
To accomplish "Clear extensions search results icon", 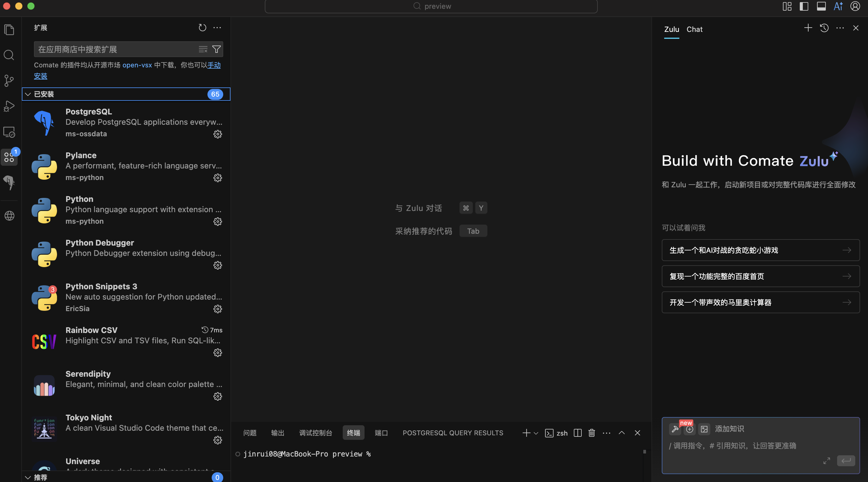I will coord(203,49).
